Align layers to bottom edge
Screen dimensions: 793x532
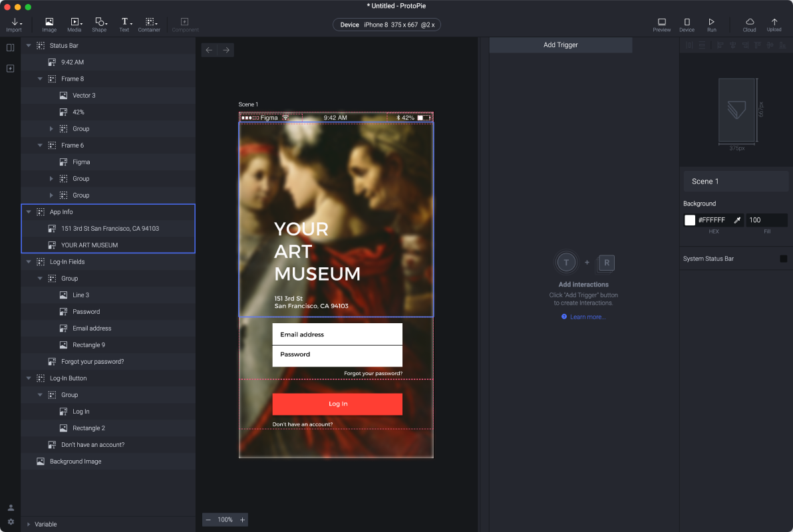[x=782, y=45]
